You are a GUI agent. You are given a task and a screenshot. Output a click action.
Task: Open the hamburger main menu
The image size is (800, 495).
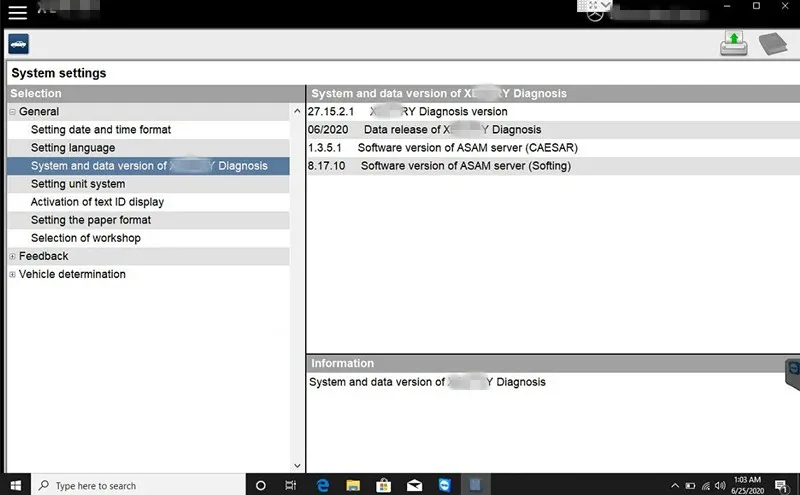17,12
